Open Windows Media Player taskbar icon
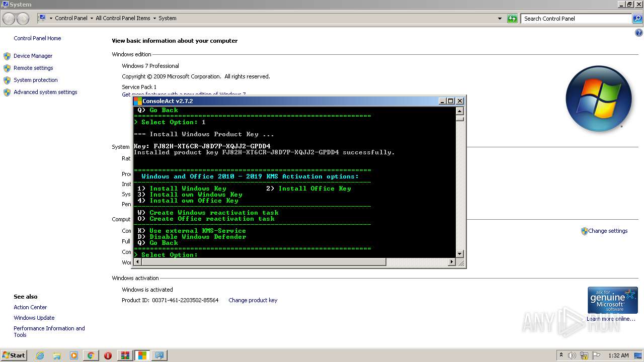 point(74,355)
